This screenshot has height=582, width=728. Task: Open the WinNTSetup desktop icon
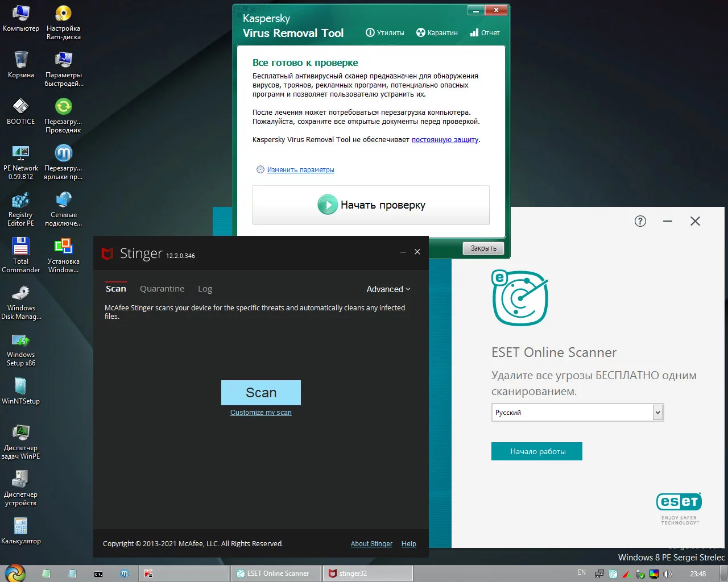[x=21, y=391]
